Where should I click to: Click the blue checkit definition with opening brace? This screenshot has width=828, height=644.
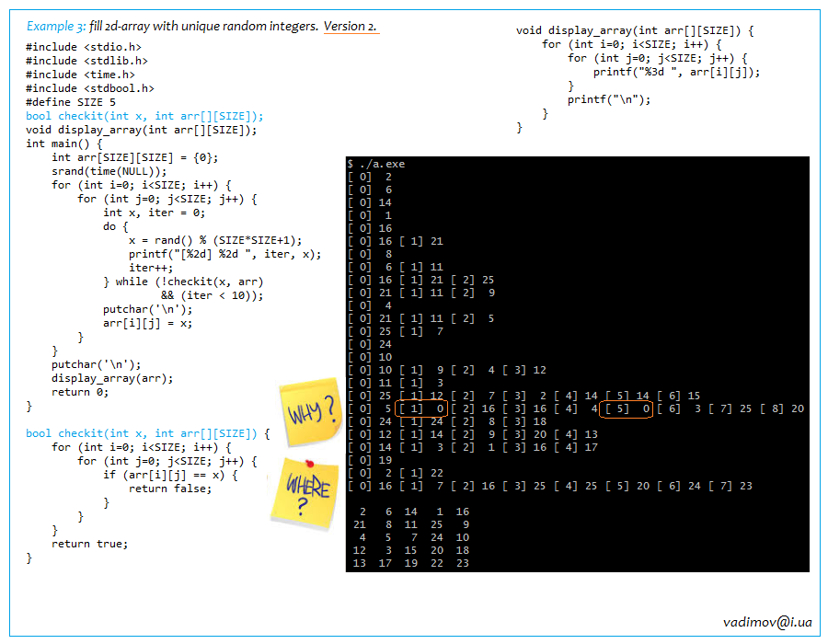pos(148,433)
